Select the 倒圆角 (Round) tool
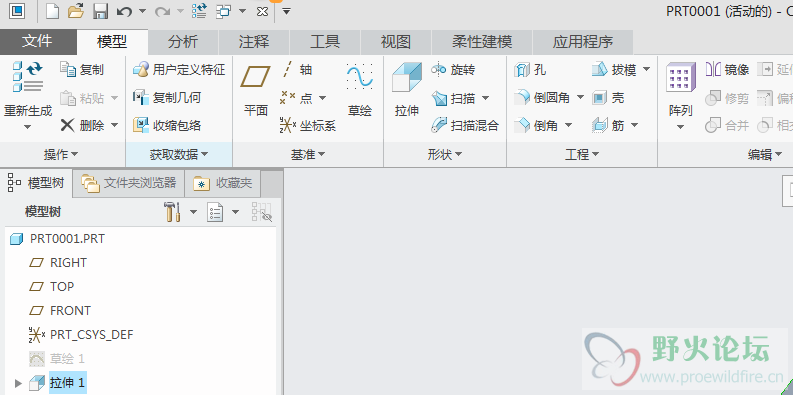The height and width of the screenshot is (395, 793). (542, 97)
